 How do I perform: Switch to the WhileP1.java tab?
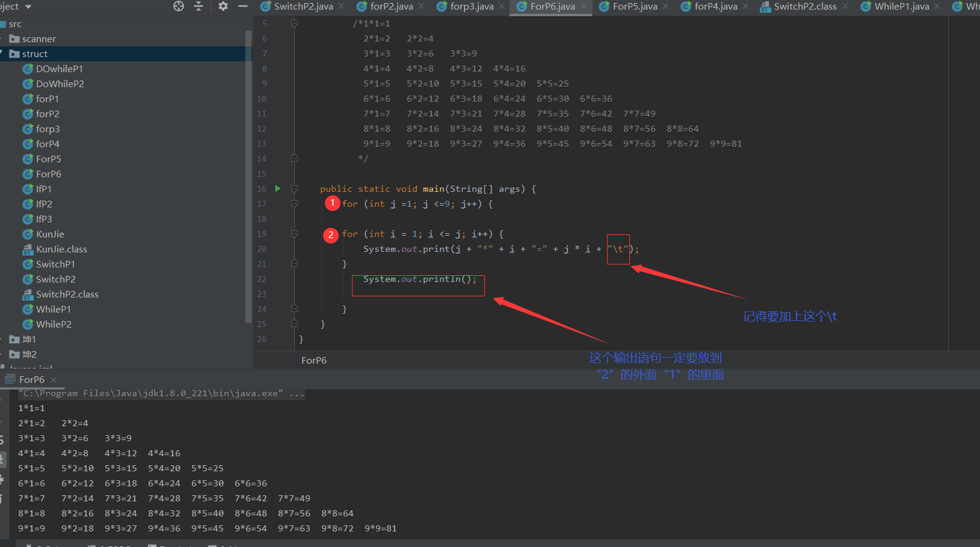click(902, 7)
